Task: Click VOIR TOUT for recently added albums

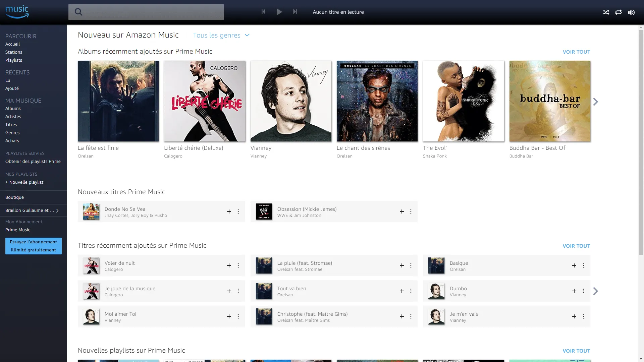Action: [x=576, y=52]
